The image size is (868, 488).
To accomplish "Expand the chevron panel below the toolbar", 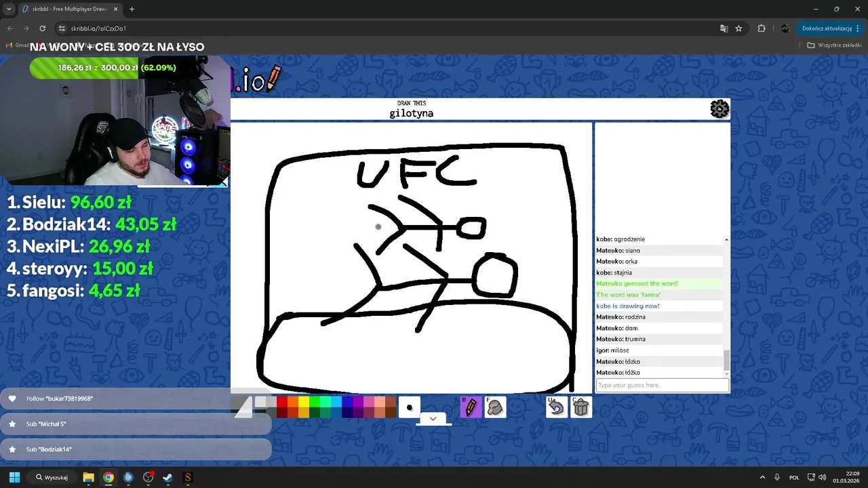I will click(x=433, y=419).
